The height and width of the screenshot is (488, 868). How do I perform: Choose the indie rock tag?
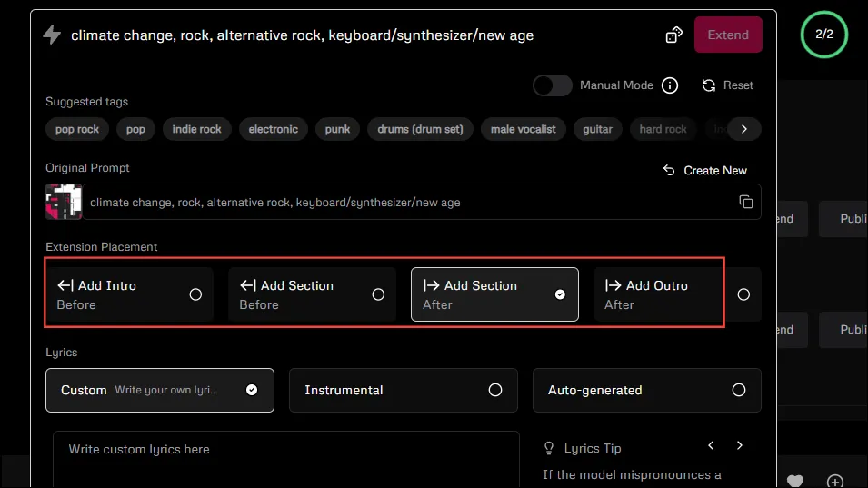coord(196,129)
